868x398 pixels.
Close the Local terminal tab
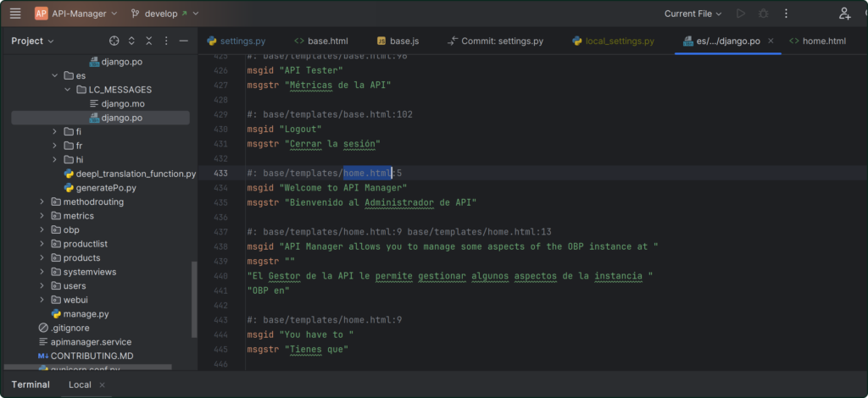point(103,384)
